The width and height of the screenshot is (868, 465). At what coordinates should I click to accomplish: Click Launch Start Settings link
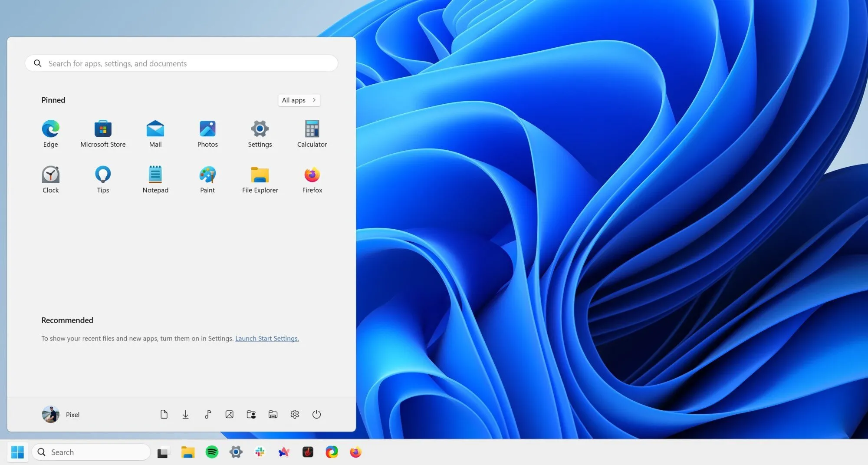[x=267, y=338]
